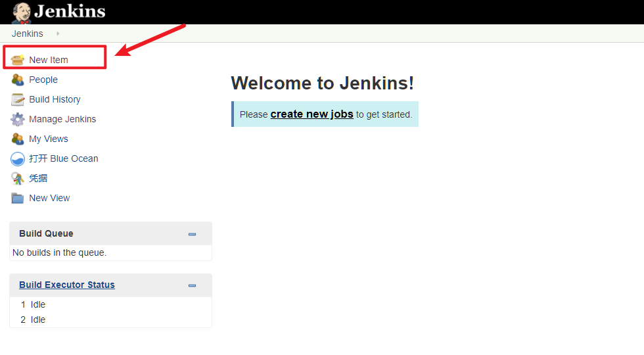Open the People page link

[x=43, y=80]
